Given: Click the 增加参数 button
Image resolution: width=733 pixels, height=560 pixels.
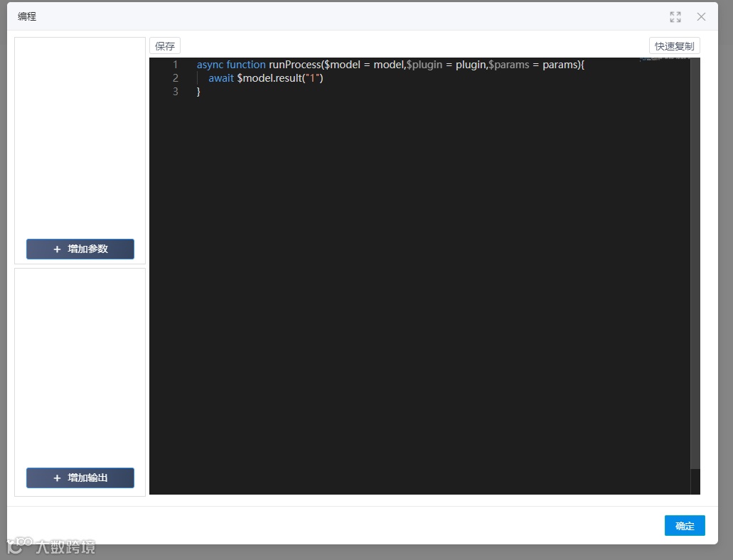Looking at the screenshot, I should (x=80, y=249).
